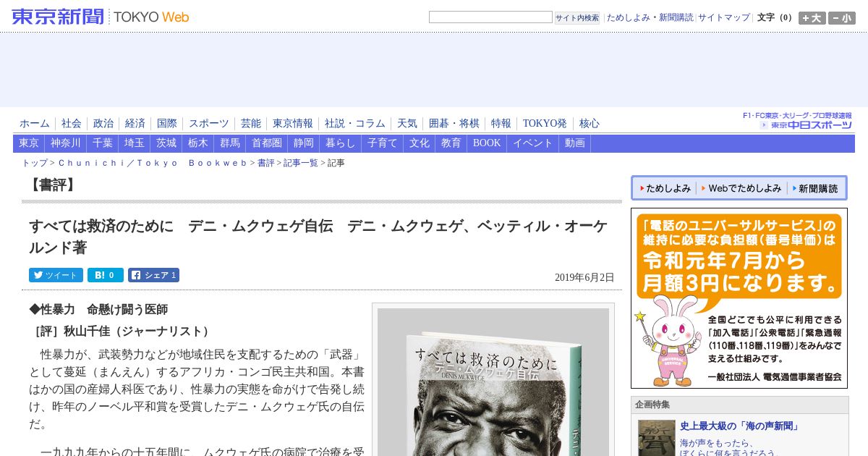Open the サイトマップ link
Viewport: 868px width, 456px height.
click(724, 17)
